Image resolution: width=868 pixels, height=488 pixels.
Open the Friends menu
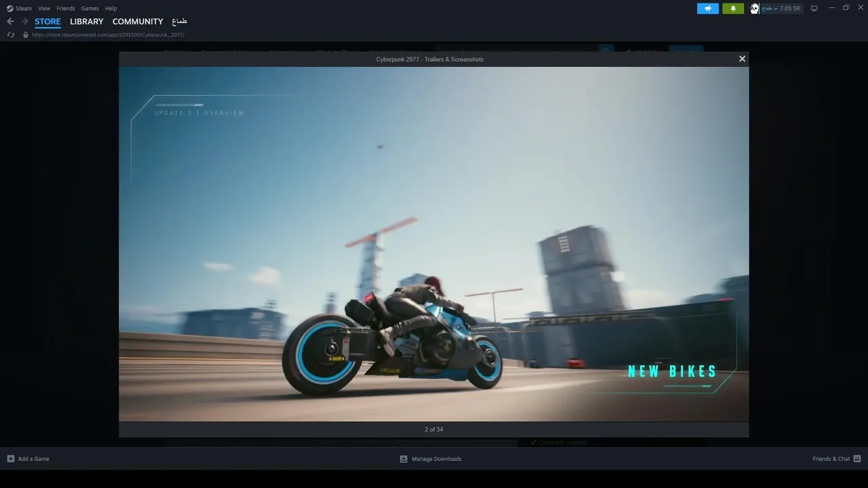(x=66, y=8)
